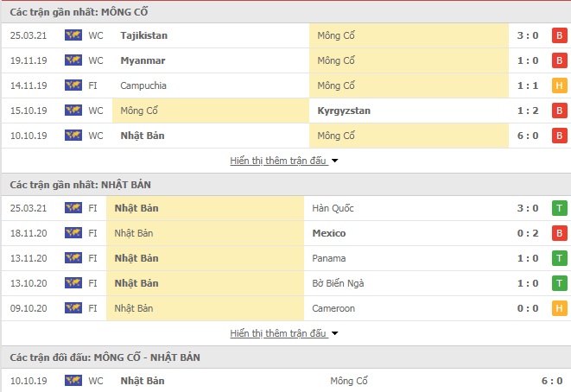Open the Kyrgyzstan team name

click(x=344, y=111)
